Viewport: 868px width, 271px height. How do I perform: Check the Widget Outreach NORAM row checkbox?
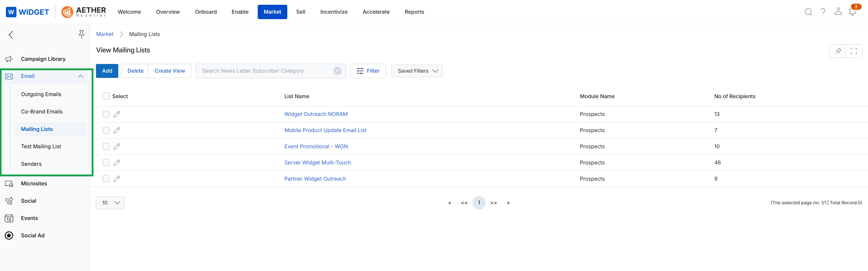click(x=106, y=114)
